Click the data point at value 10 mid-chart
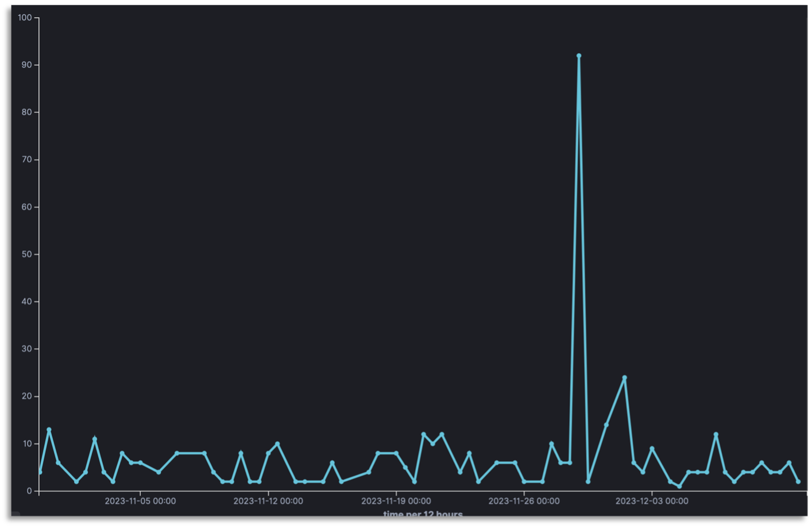The image size is (812, 529). [277, 443]
